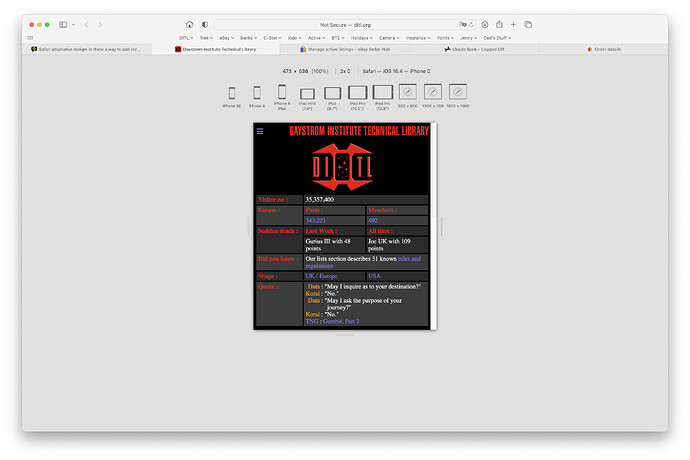690x460 pixels.
Task: Open the DITL bookmarks folder
Action: 186,38
